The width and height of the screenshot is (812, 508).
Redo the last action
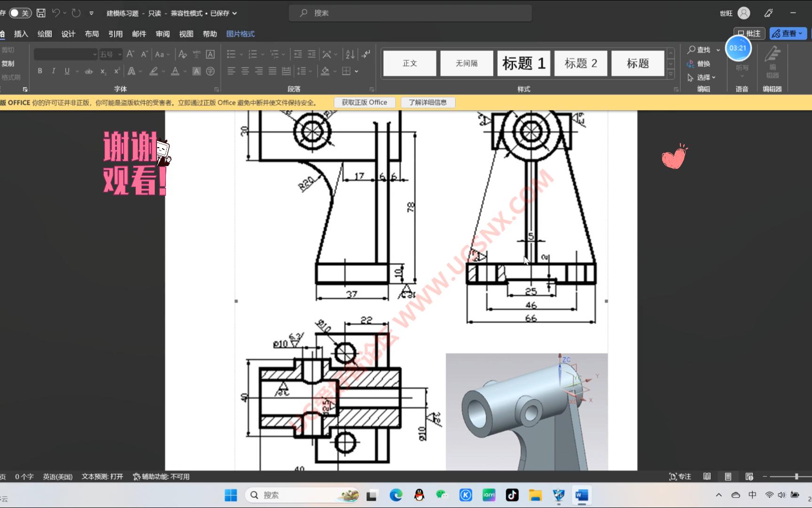(x=76, y=13)
